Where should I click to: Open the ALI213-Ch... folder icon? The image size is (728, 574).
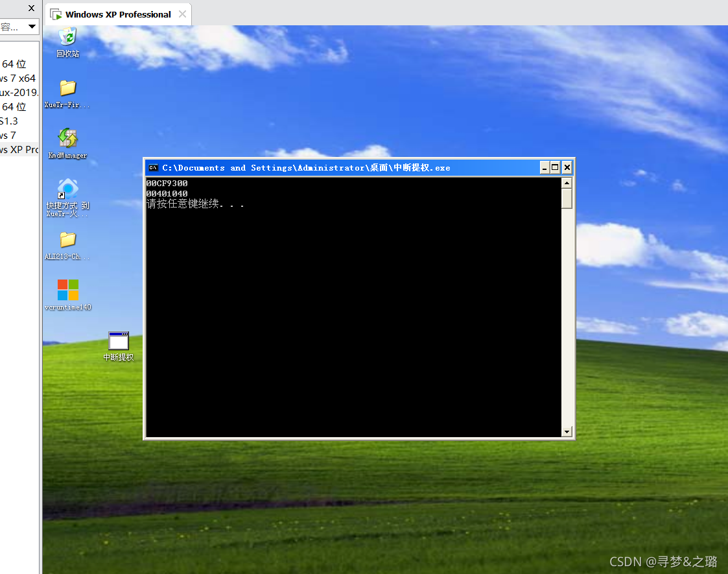point(67,246)
